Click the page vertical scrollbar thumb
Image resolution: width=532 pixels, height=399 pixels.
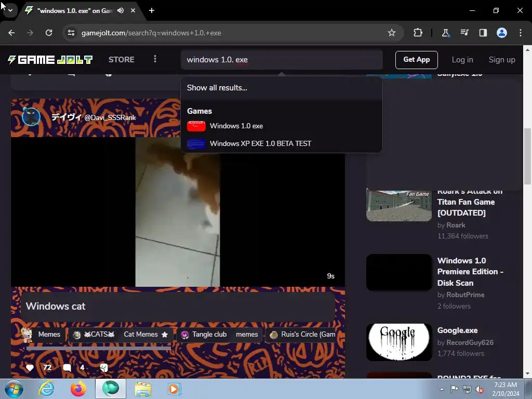pos(527,156)
